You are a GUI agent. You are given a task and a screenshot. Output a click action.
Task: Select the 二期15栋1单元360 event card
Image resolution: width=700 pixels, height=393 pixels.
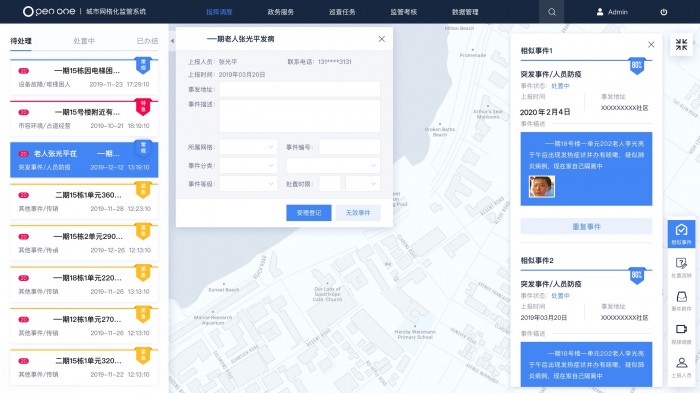tap(84, 201)
